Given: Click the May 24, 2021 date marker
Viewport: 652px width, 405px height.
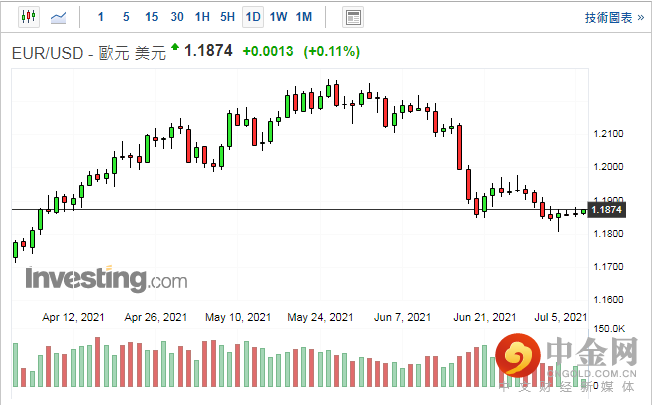Looking at the screenshot, I should [320, 317].
